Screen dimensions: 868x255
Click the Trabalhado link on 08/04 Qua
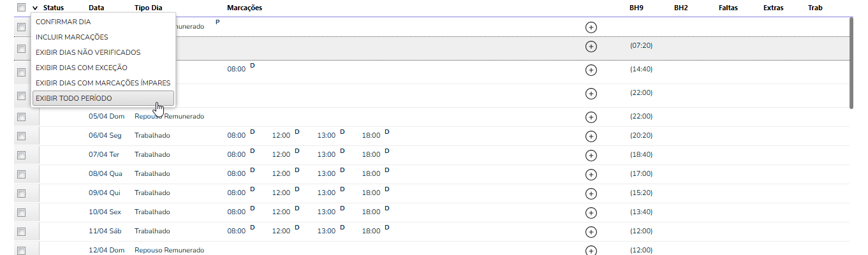click(152, 173)
